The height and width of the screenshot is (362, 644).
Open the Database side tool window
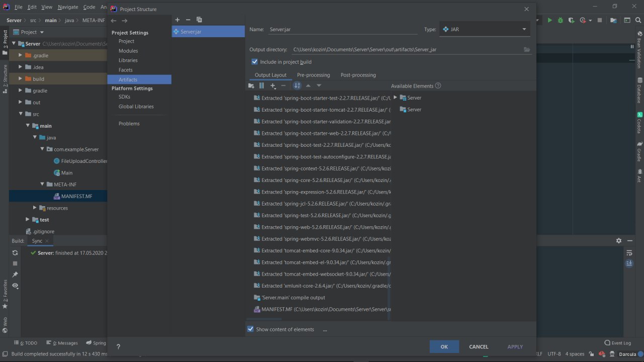pos(639,90)
